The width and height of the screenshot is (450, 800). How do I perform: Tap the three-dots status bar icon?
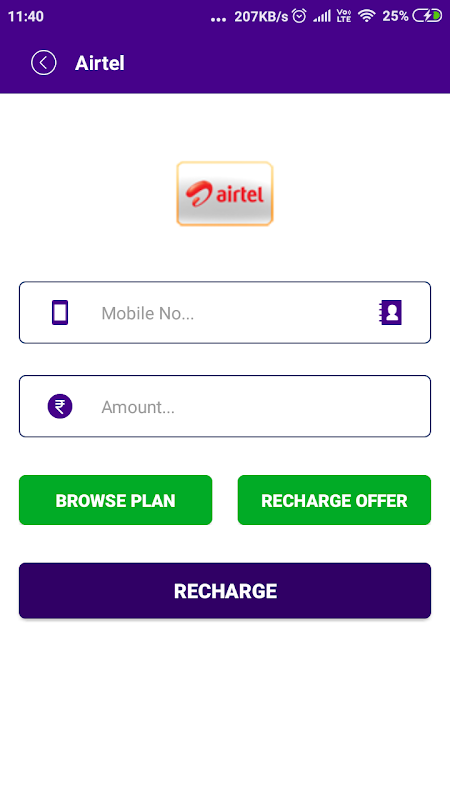218,19
